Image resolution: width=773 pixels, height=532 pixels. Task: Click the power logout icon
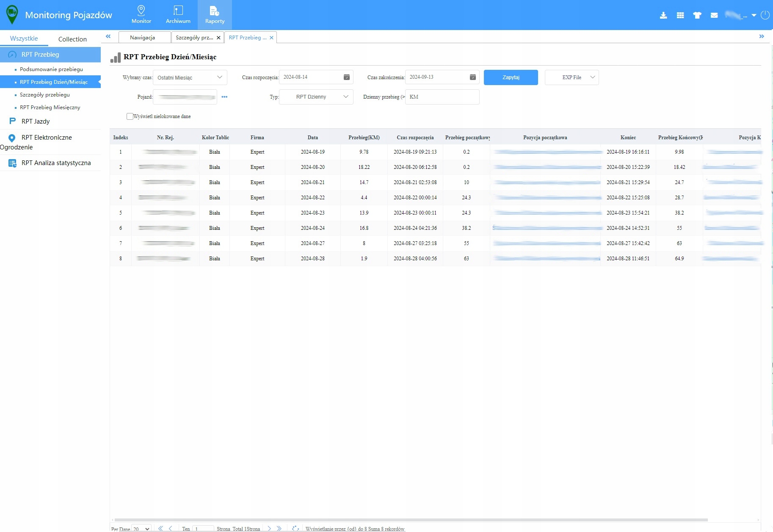pyautogui.click(x=765, y=15)
